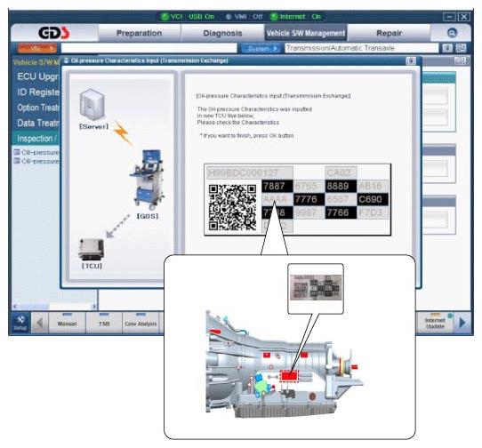Click the System button
Viewport: 482px width, 448px height.
[x=261, y=49]
